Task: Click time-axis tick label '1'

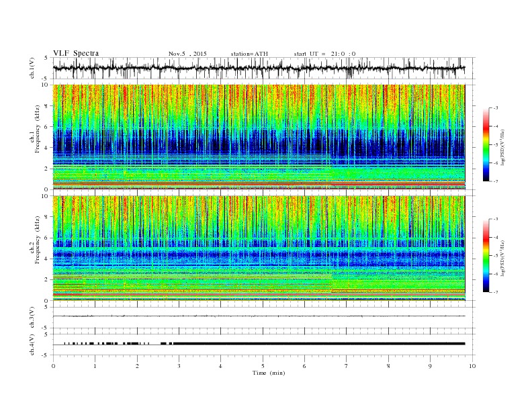Action: (95, 366)
